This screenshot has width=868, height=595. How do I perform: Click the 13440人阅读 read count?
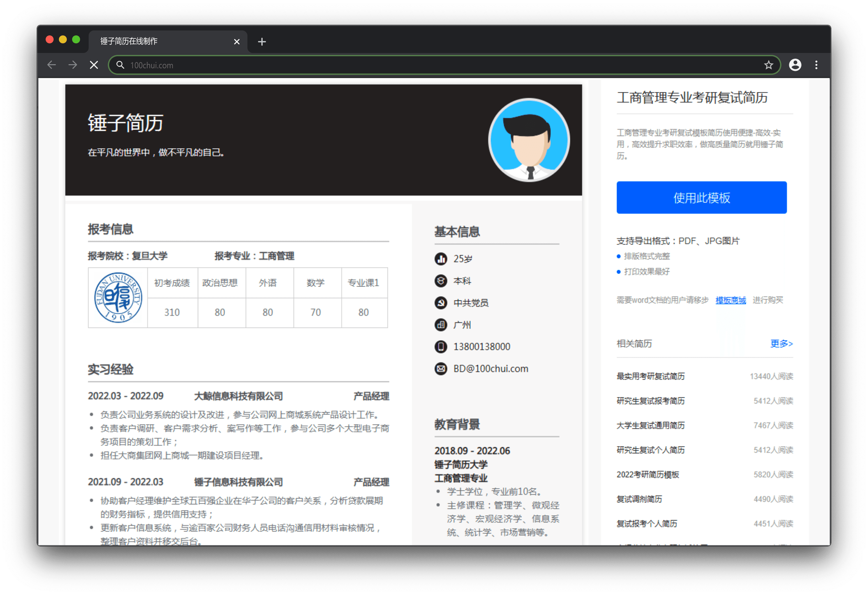771,376
